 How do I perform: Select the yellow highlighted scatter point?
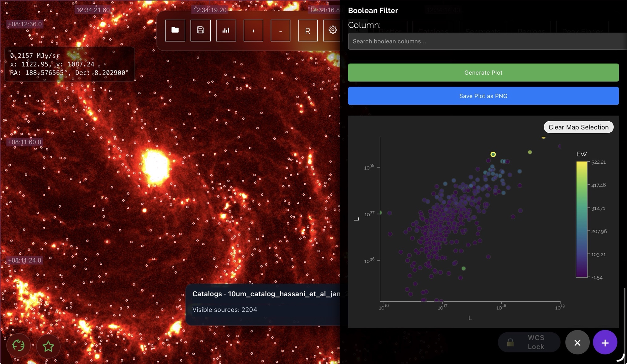(493, 154)
